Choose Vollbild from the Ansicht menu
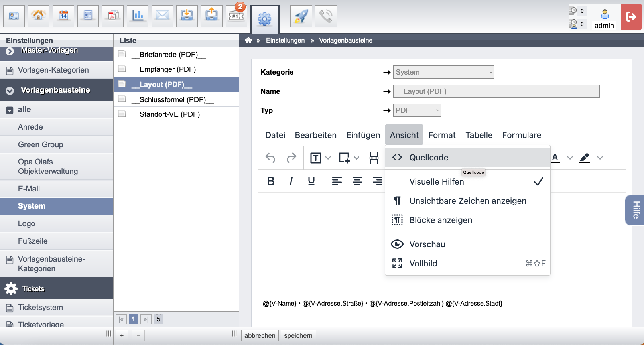 click(468, 264)
